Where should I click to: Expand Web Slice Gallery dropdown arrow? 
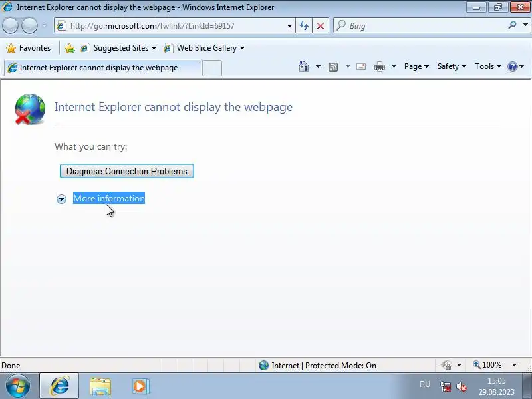242,48
